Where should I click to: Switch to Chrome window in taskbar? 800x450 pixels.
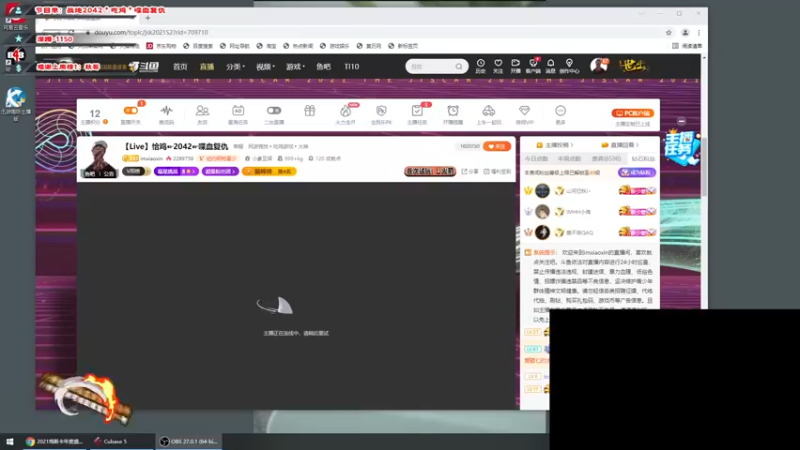tap(54, 441)
